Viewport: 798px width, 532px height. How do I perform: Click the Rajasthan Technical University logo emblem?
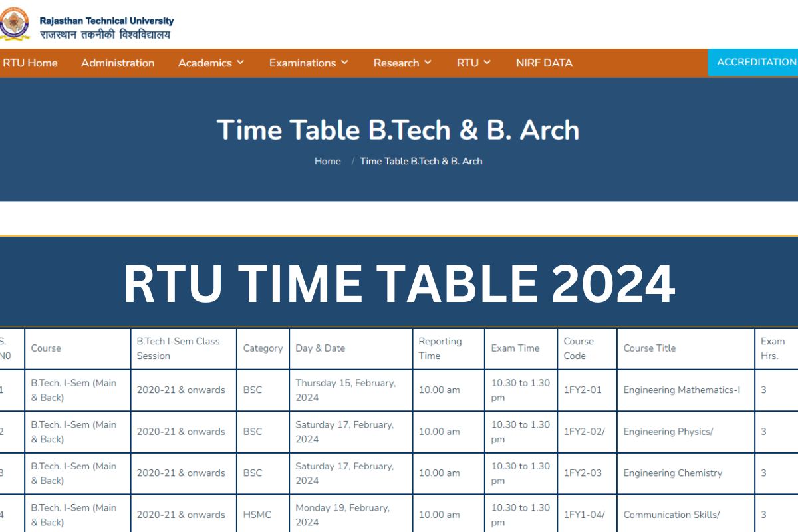pos(13,24)
